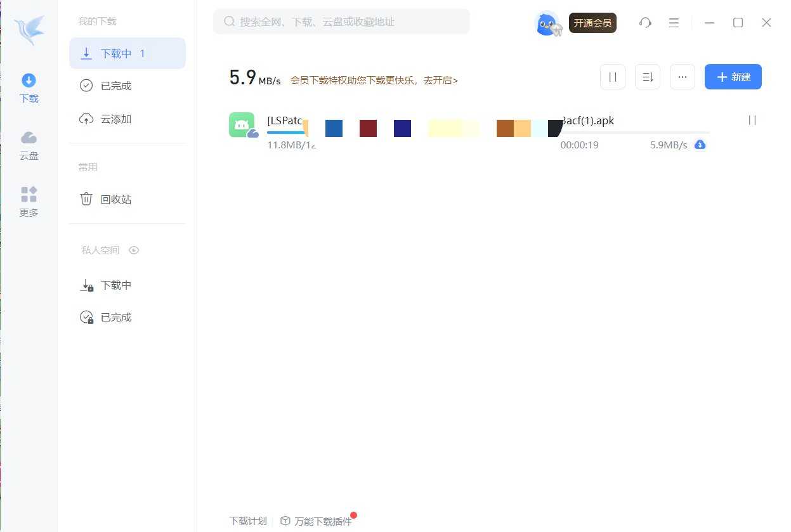Click the 新建 new task button
This screenshot has height=532, width=791.
pos(733,77)
